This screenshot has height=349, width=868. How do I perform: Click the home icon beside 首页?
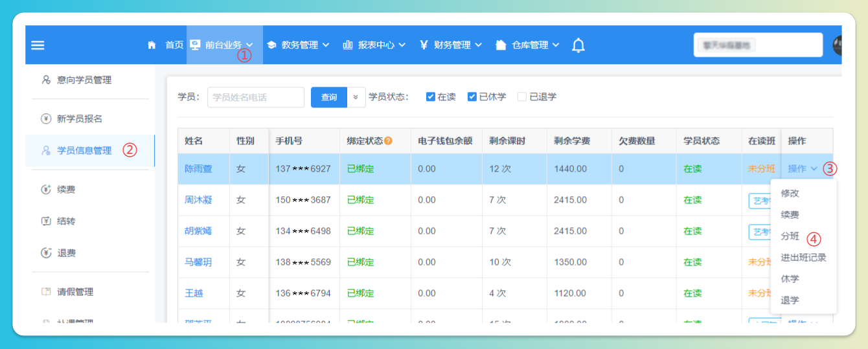[x=152, y=45]
